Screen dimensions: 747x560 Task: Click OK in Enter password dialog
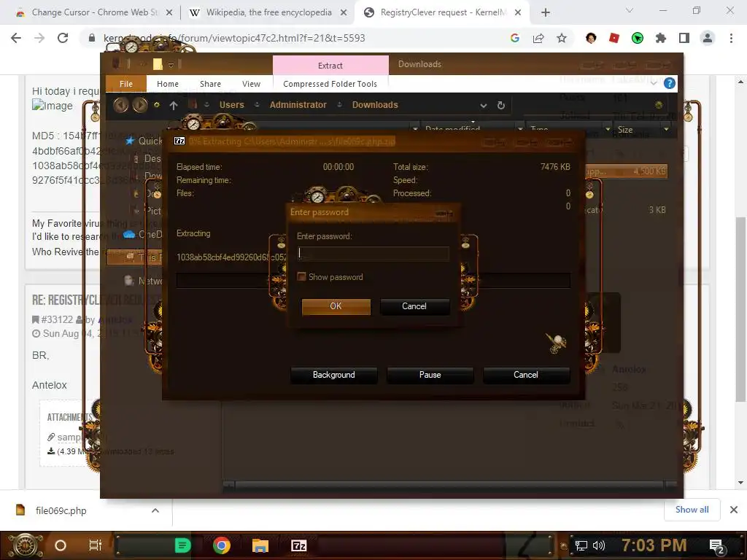coord(336,306)
